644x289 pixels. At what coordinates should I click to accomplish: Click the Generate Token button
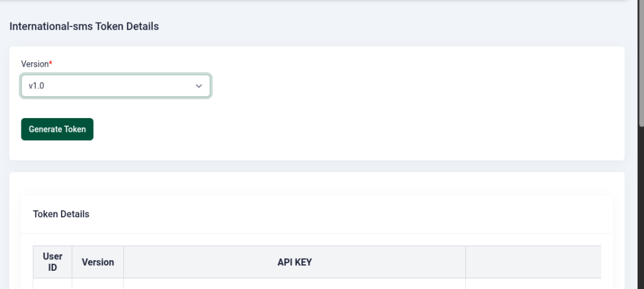pyautogui.click(x=57, y=129)
